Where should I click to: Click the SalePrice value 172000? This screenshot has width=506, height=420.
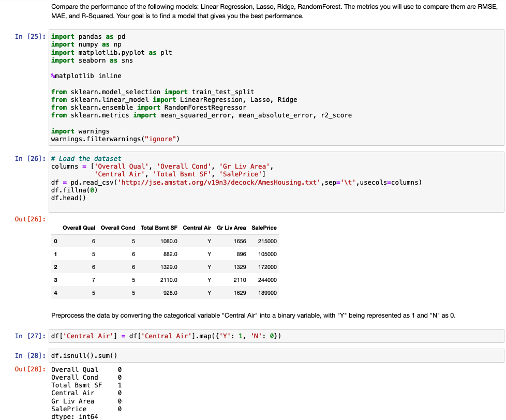coord(267,267)
